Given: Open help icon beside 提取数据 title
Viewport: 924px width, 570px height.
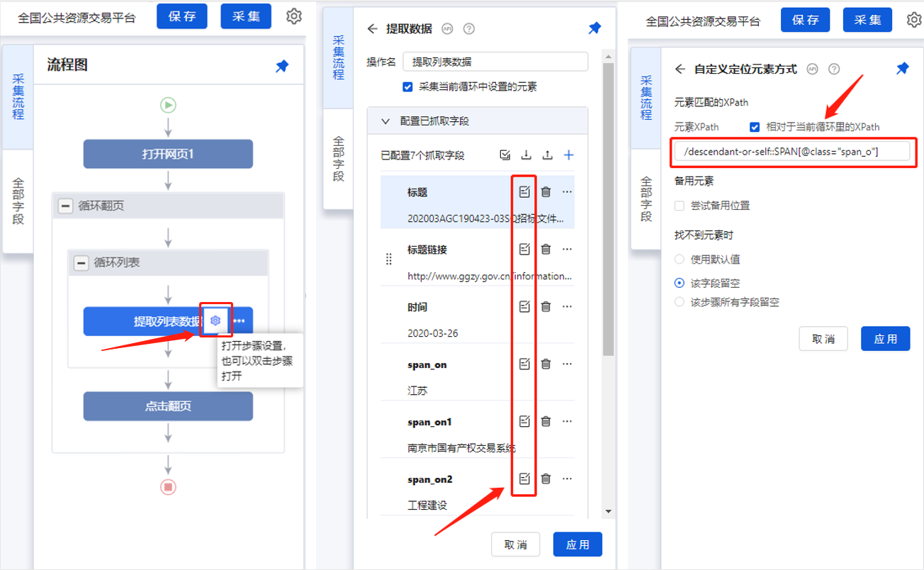Looking at the screenshot, I should tap(468, 29).
